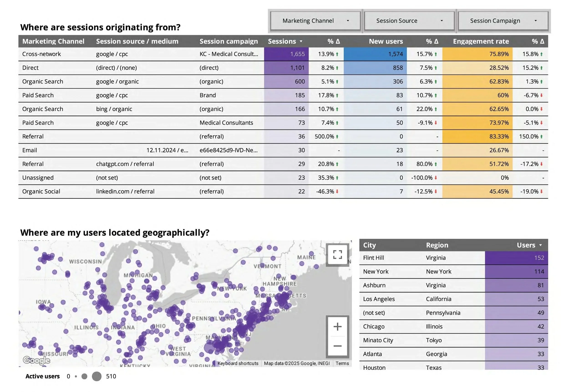Select the Chicago city row
The image size is (569, 392).
pos(454,327)
